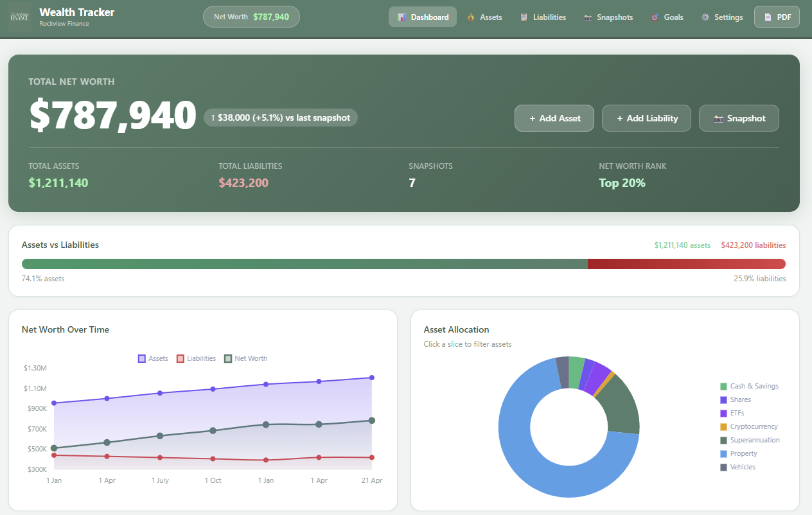Click the 21 Apr net worth data point
Image resolution: width=812 pixels, height=515 pixels.
(371, 421)
